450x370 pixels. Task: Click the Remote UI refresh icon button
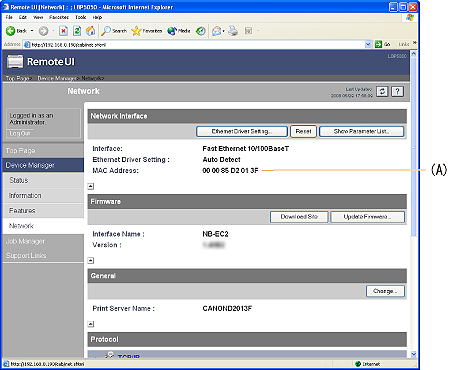[382, 91]
